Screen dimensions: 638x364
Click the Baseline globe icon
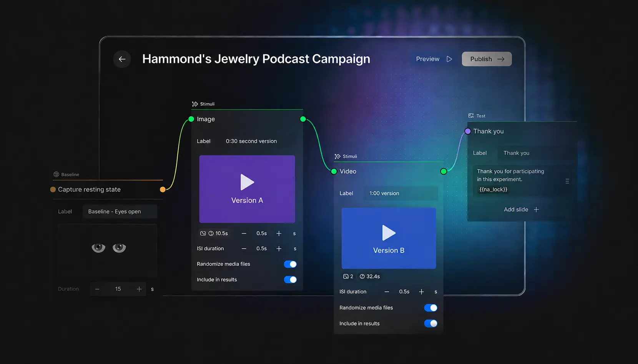pyautogui.click(x=56, y=175)
